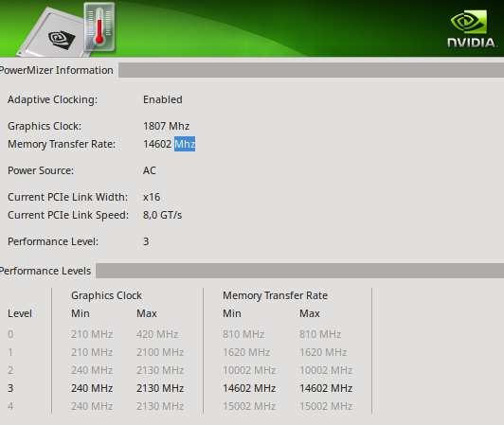
Task: Click the Power Source value 'AC'
Action: pyautogui.click(x=150, y=170)
